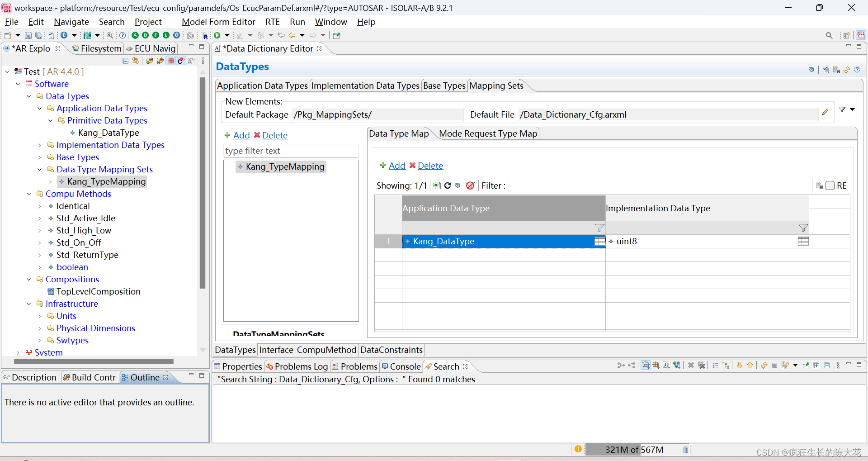The image size is (868, 461).
Task: Open the Default File edit pencil icon
Action: click(x=825, y=112)
